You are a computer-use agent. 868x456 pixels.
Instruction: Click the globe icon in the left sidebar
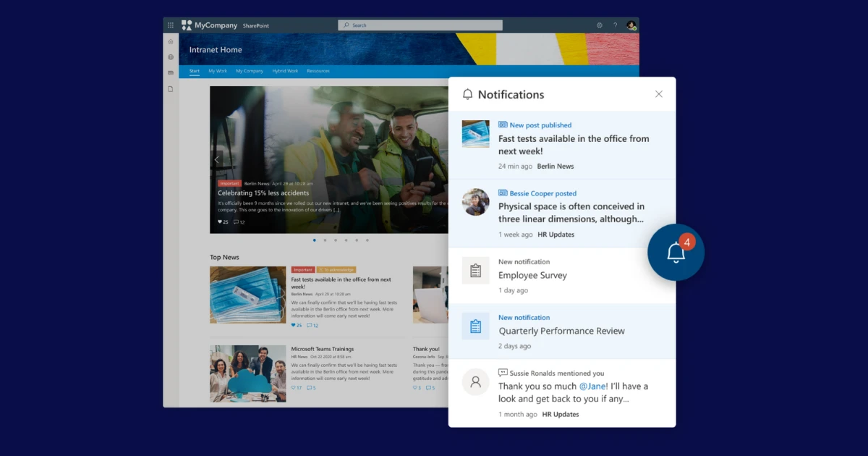(171, 56)
